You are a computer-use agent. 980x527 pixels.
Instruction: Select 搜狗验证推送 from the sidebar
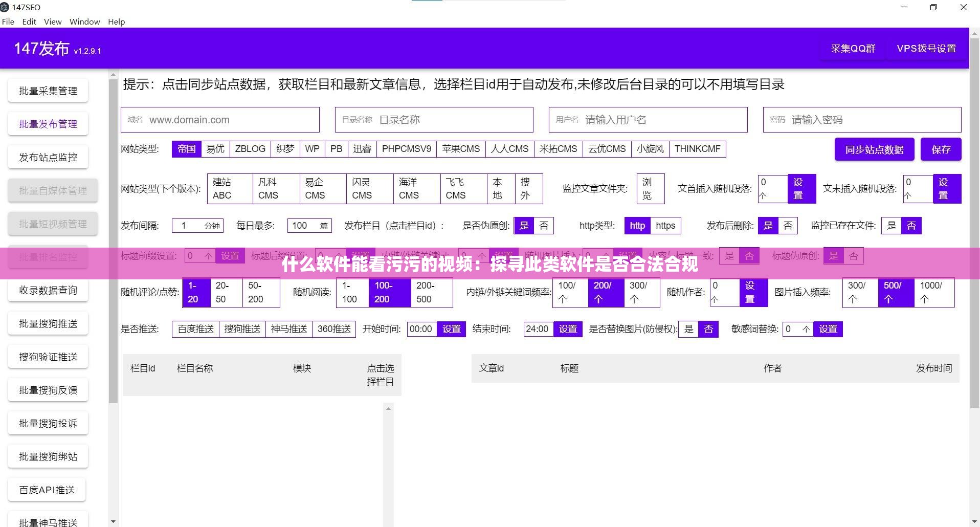pyautogui.click(x=48, y=356)
